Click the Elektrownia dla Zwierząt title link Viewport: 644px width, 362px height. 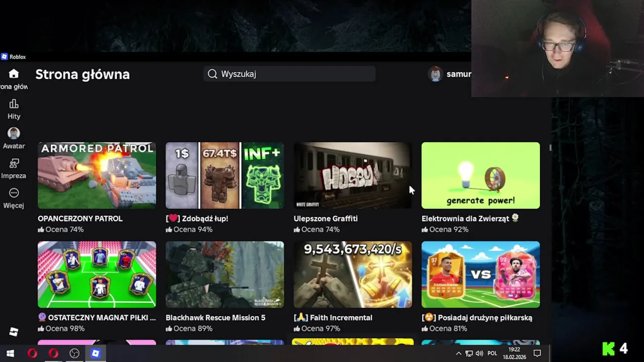(470, 219)
